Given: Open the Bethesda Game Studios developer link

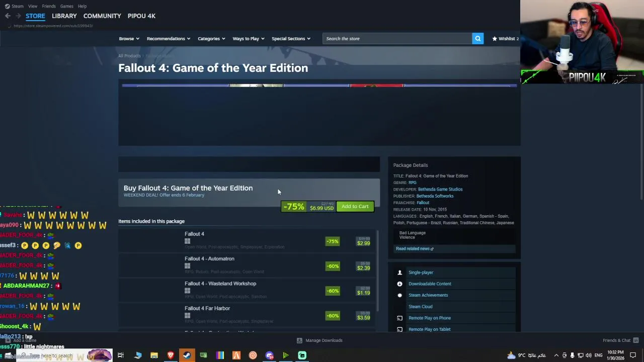Looking at the screenshot, I should pyautogui.click(x=440, y=190).
